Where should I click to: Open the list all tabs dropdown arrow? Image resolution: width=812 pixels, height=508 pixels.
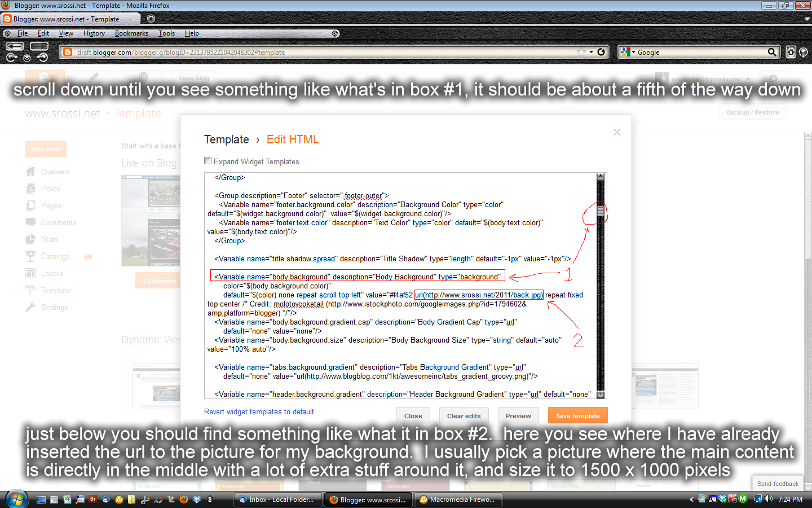click(x=806, y=19)
